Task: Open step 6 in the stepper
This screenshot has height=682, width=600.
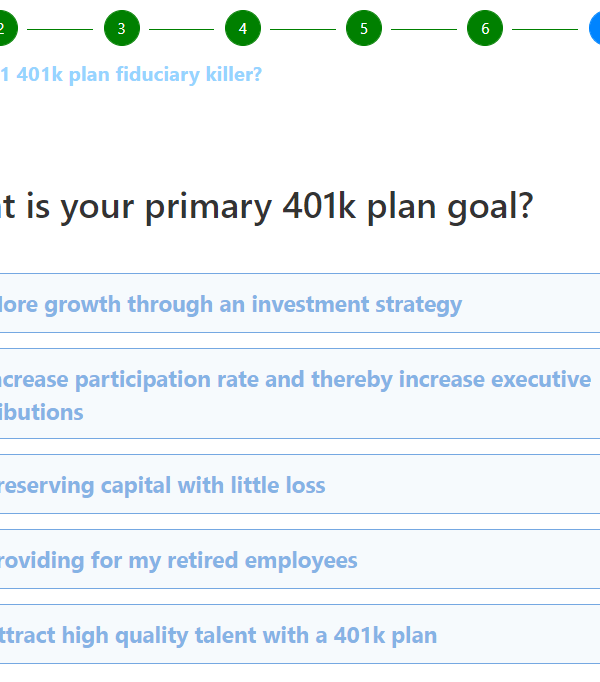Action: click(x=485, y=28)
